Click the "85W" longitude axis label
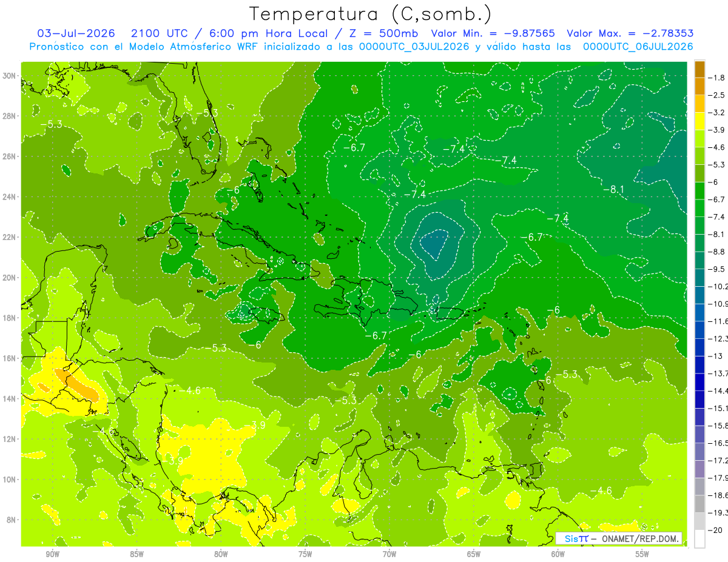 pyautogui.click(x=136, y=555)
